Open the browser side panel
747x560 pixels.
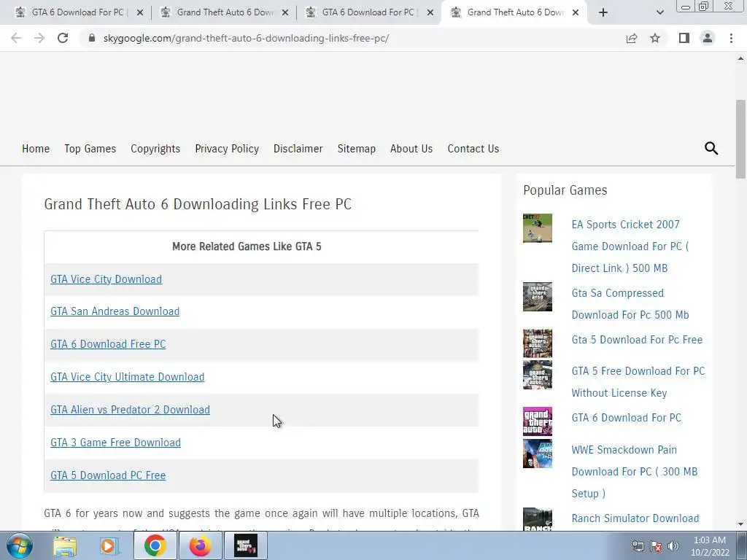click(684, 38)
